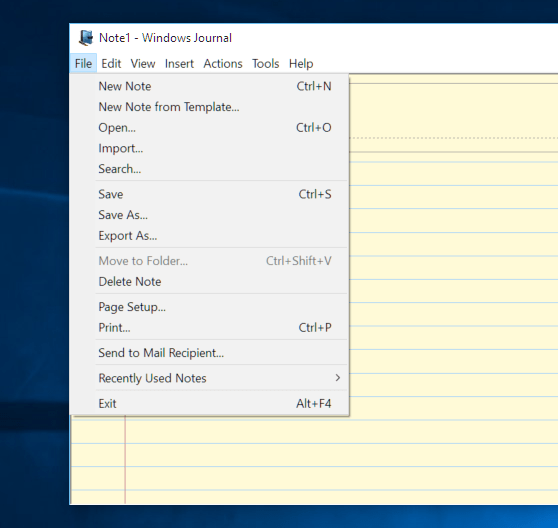This screenshot has width=558, height=528.
Task: Choose the Open... menu entry
Action: coord(210,127)
